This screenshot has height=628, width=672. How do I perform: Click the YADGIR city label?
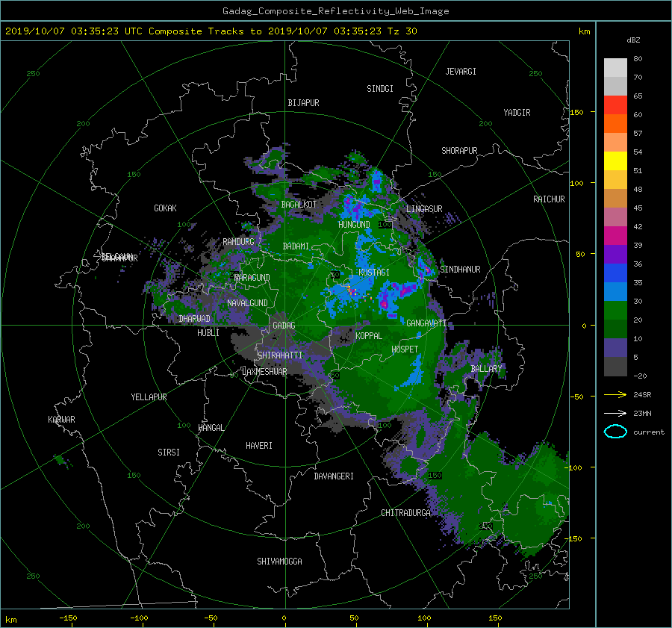517,113
